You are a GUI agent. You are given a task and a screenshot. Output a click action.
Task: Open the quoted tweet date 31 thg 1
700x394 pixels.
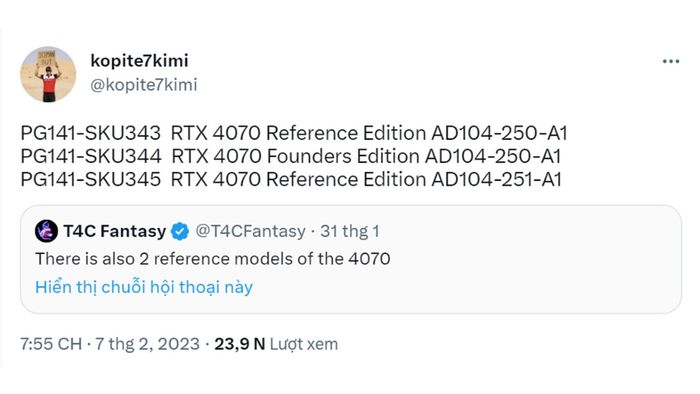350,231
